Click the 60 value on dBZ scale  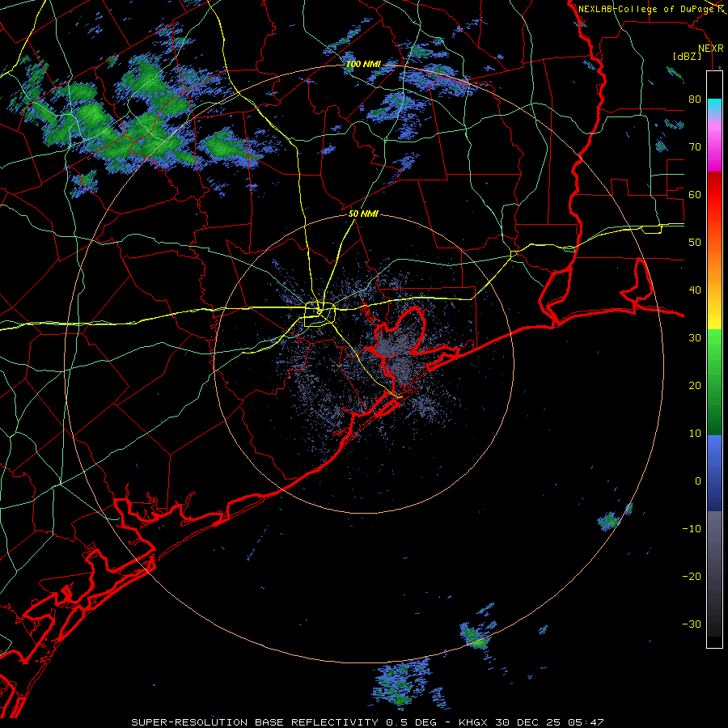[x=695, y=195]
